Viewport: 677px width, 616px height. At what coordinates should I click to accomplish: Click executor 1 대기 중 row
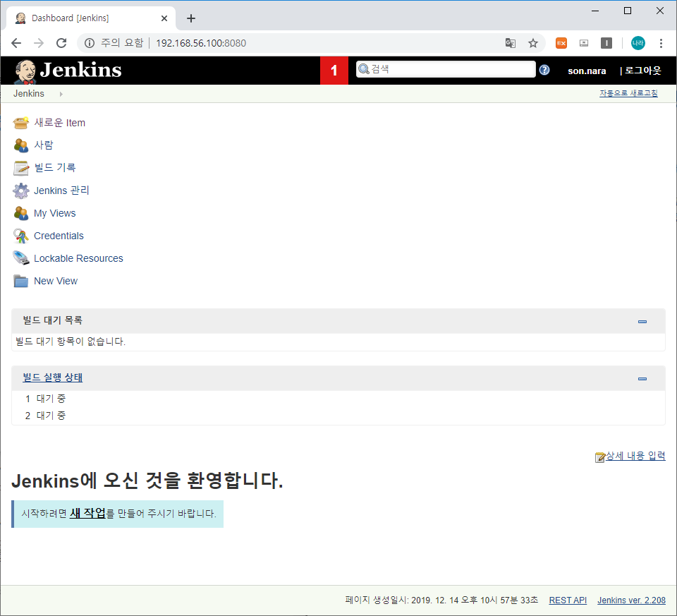338,399
